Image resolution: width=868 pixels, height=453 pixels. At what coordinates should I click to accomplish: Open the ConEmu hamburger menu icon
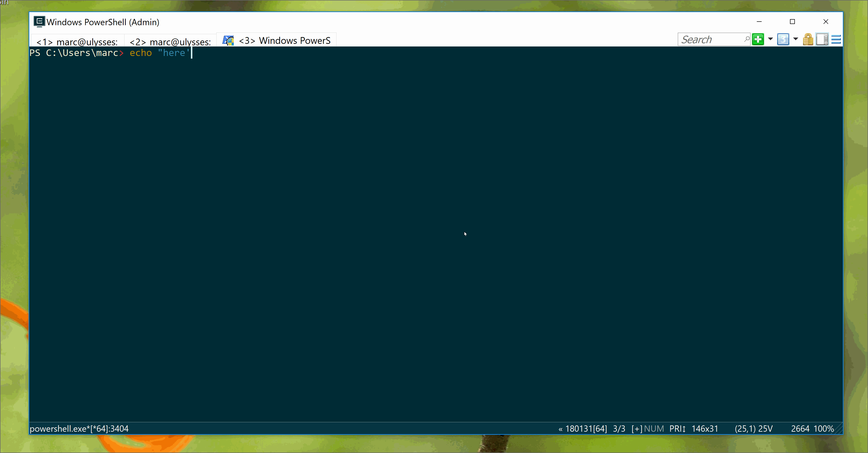pyautogui.click(x=836, y=39)
